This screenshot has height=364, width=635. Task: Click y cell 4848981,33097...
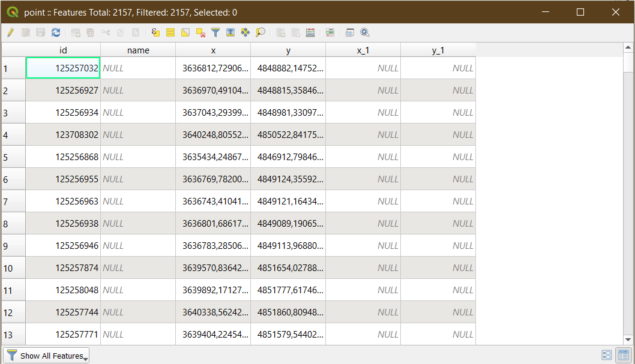pos(288,112)
